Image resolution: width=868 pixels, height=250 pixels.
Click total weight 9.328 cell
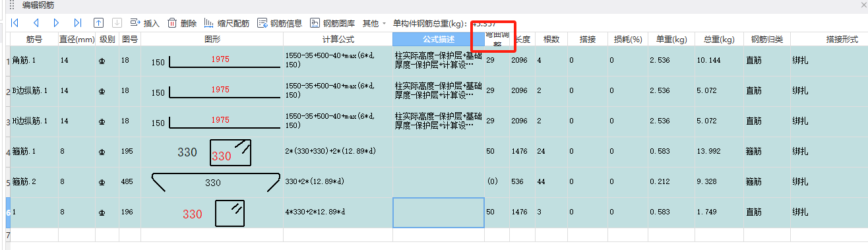(x=719, y=182)
